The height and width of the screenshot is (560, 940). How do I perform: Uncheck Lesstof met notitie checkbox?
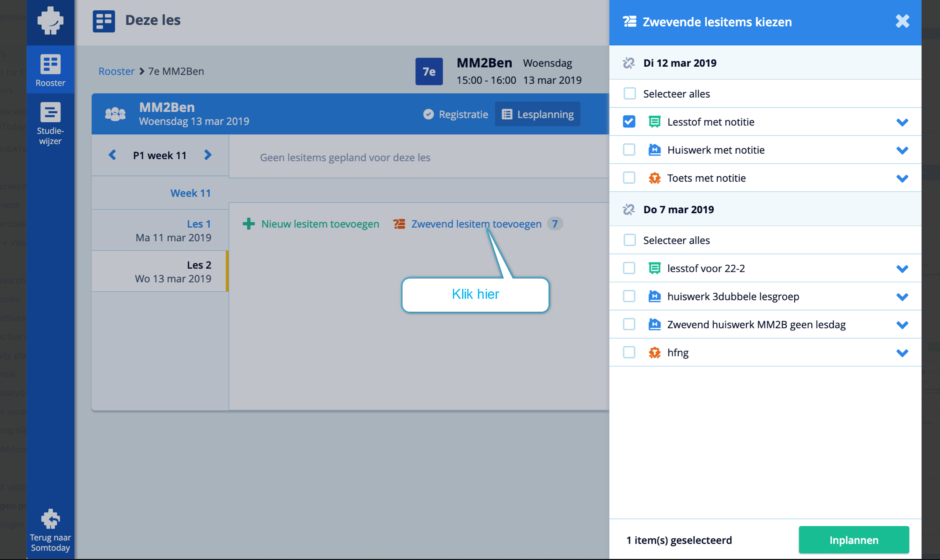(x=629, y=122)
